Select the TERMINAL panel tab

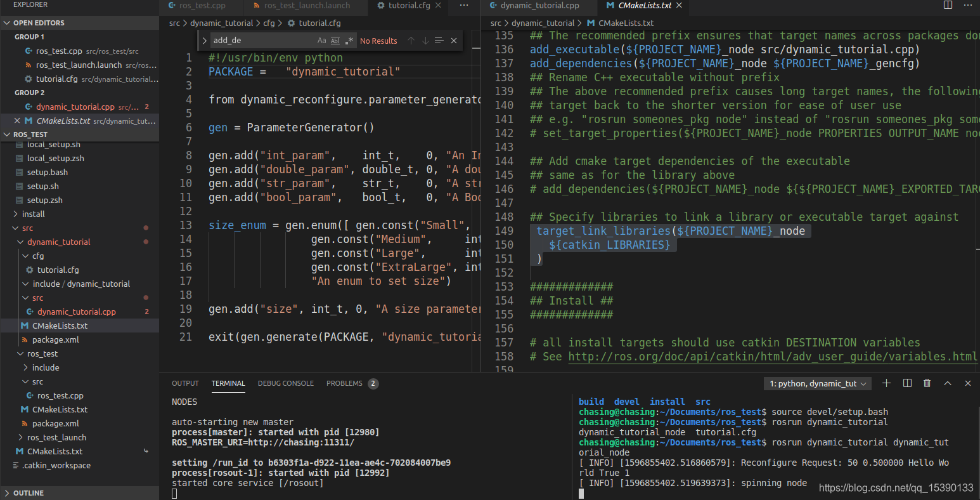(228, 383)
